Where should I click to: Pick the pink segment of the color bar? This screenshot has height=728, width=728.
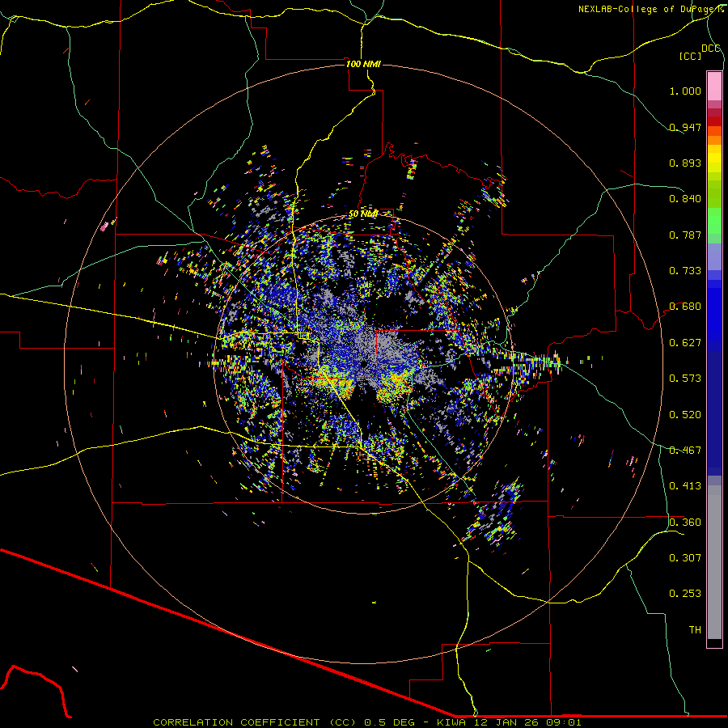coord(714,86)
